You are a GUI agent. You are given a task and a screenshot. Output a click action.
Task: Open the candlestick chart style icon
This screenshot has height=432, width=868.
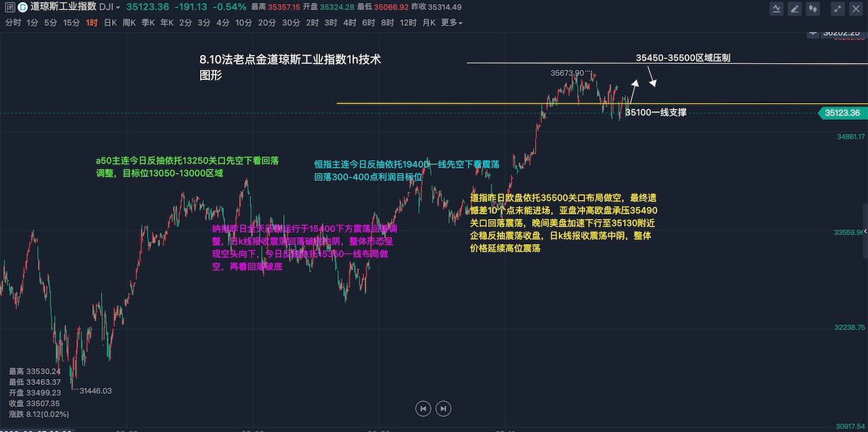point(812,8)
